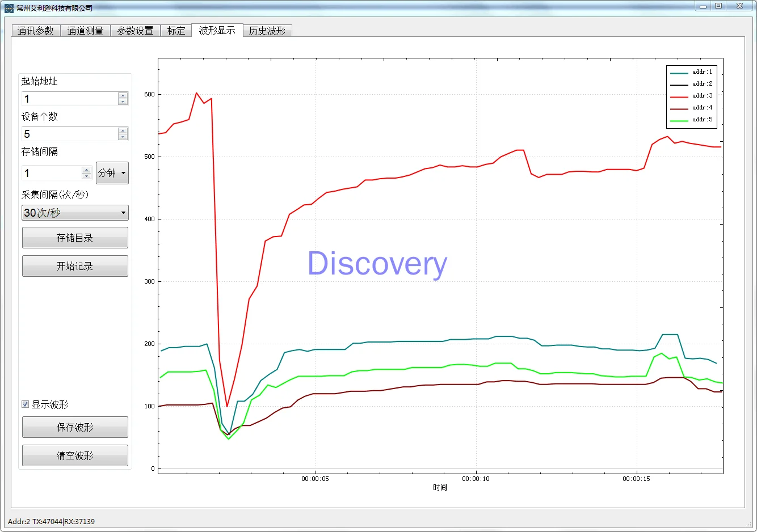This screenshot has height=532, width=757.
Task: Click the addr:1 legend entry
Action: pyautogui.click(x=691, y=72)
